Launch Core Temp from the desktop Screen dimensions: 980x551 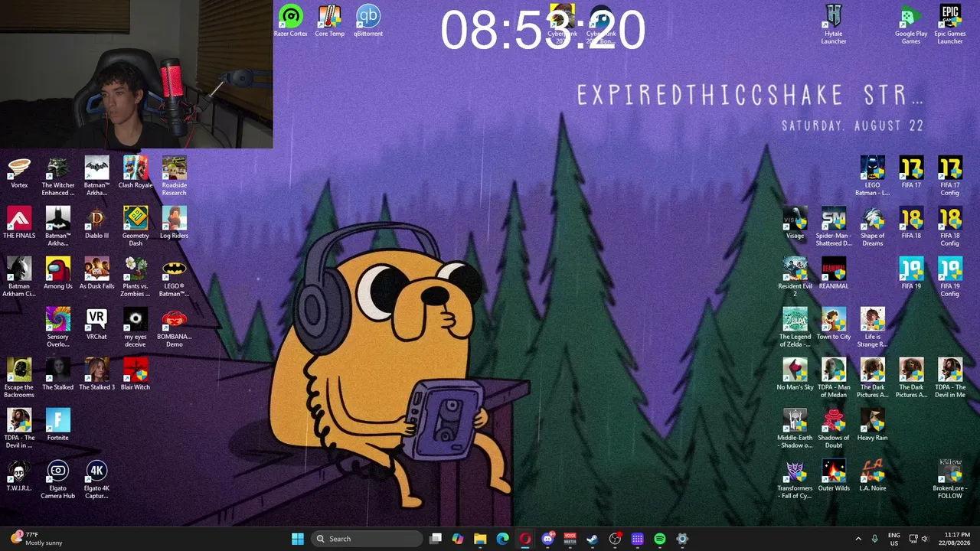[x=329, y=21]
